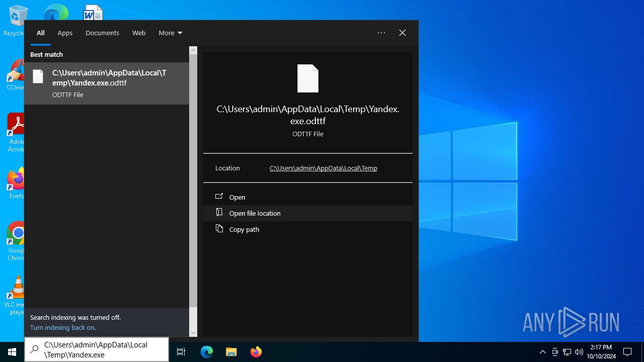644x362 pixels.
Task: Click the results scrollbar down arrow
Action: pos(193,332)
